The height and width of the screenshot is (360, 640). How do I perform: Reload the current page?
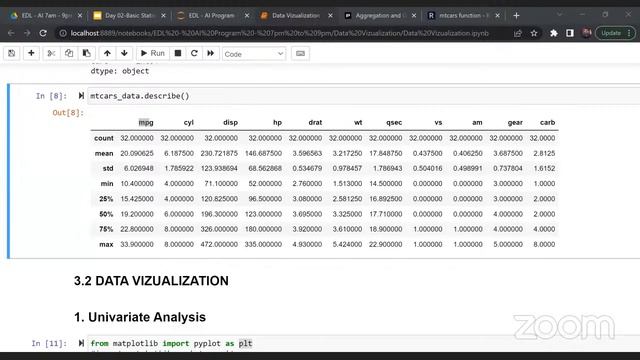43,33
